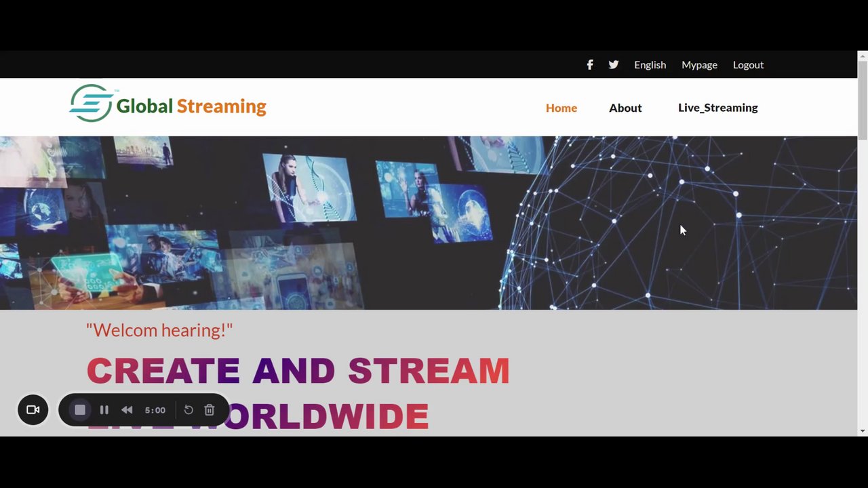Pause the screen recording
868x488 pixels.
104,409
